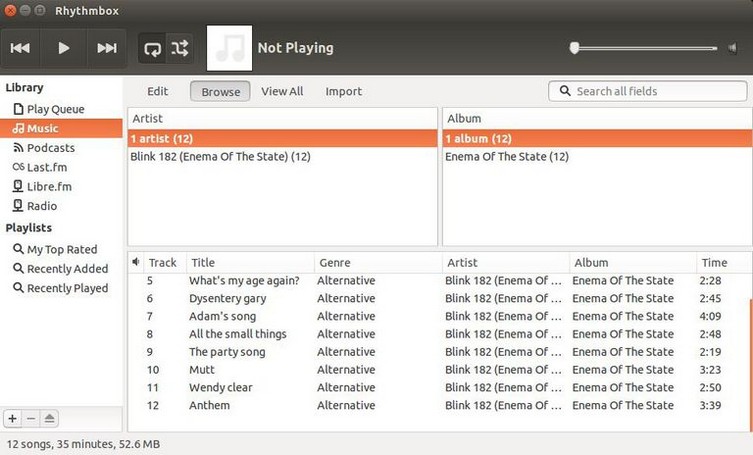Viewport: 753px width, 455px height.
Task: Click the 4:09 time cell
Action: point(710,316)
